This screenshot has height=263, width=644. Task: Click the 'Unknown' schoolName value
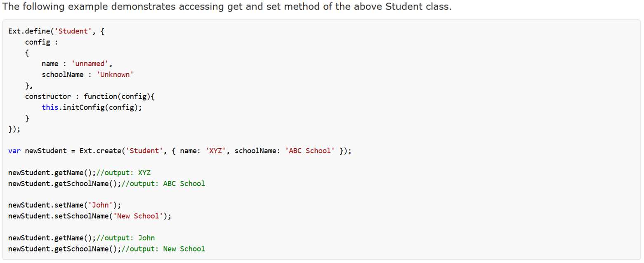point(114,75)
